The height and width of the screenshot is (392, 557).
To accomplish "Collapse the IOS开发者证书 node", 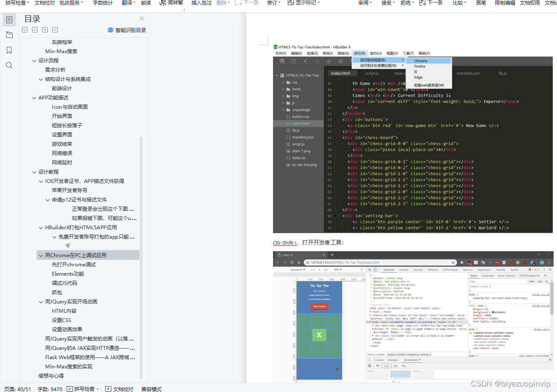I will 41,181.
